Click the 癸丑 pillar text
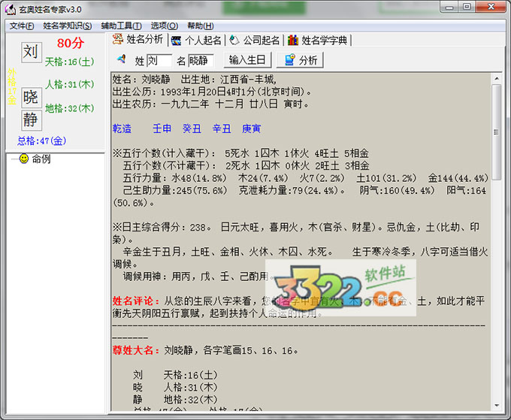Screen dimensions: 511x420 pos(192,128)
